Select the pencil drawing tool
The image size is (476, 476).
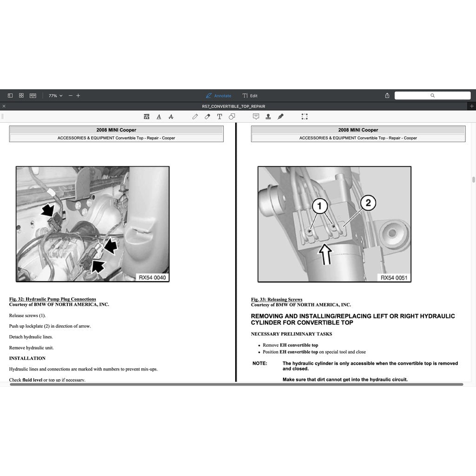tap(195, 117)
